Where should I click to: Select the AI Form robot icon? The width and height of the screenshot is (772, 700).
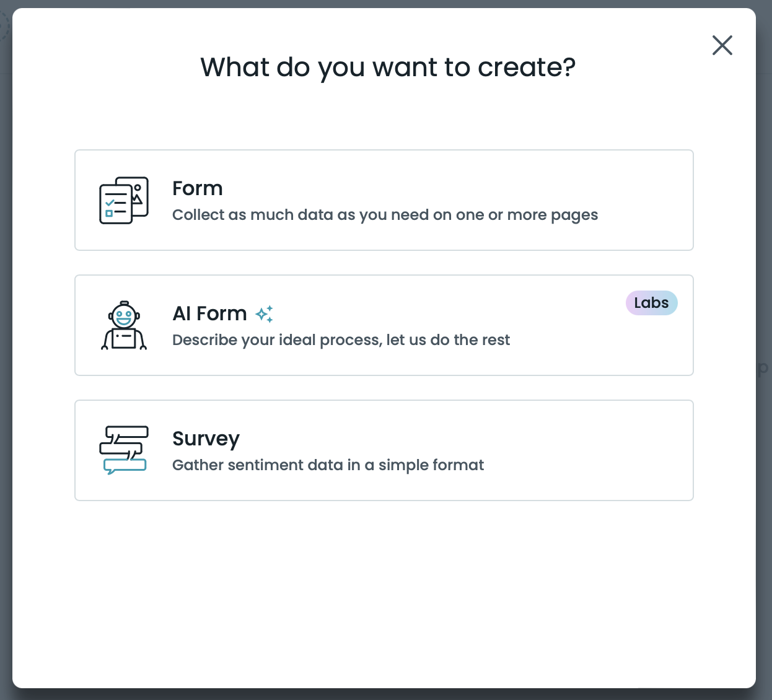124,325
